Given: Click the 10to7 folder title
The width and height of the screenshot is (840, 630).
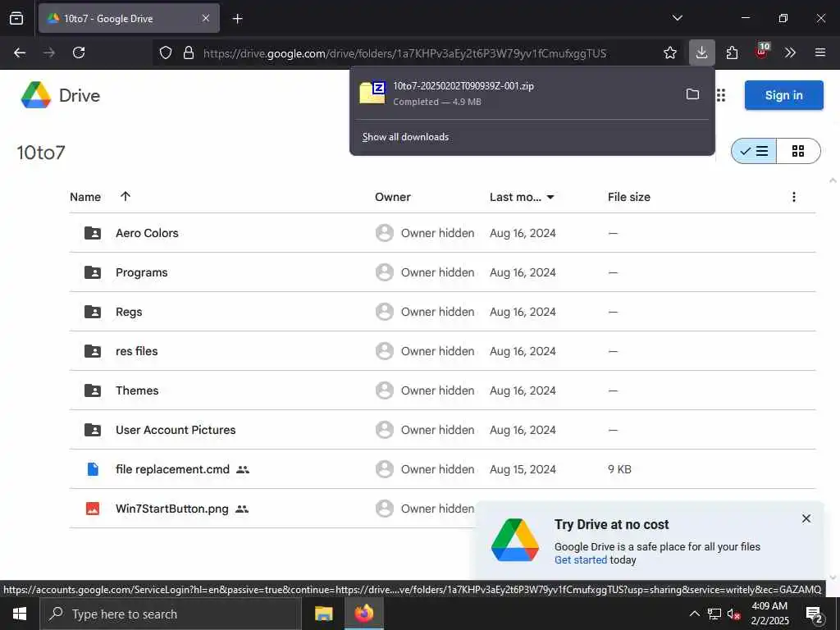Looking at the screenshot, I should [x=41, y=152].
